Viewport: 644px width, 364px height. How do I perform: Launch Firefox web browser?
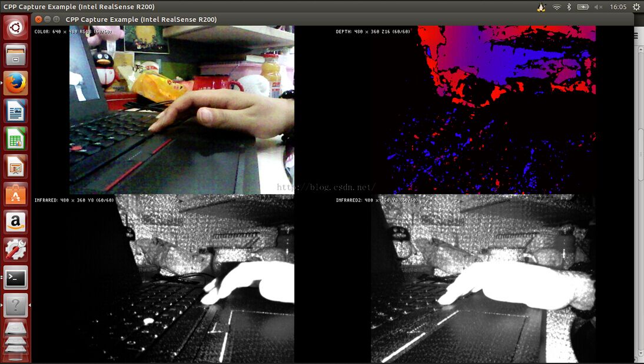(16, 84)
